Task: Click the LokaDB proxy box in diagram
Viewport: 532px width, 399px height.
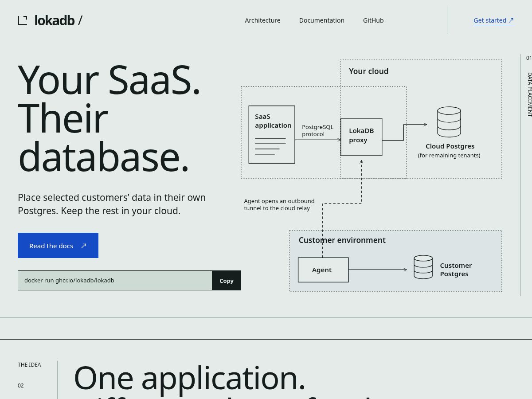Action: [x=361, y=137]
